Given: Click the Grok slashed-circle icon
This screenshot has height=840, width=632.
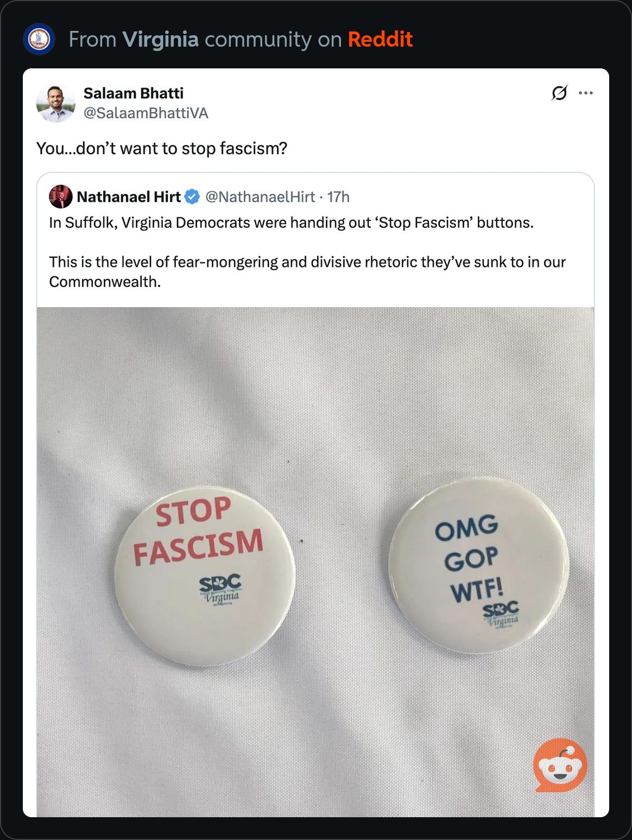Looking at the screenshot, I should (x=559, y=93).
